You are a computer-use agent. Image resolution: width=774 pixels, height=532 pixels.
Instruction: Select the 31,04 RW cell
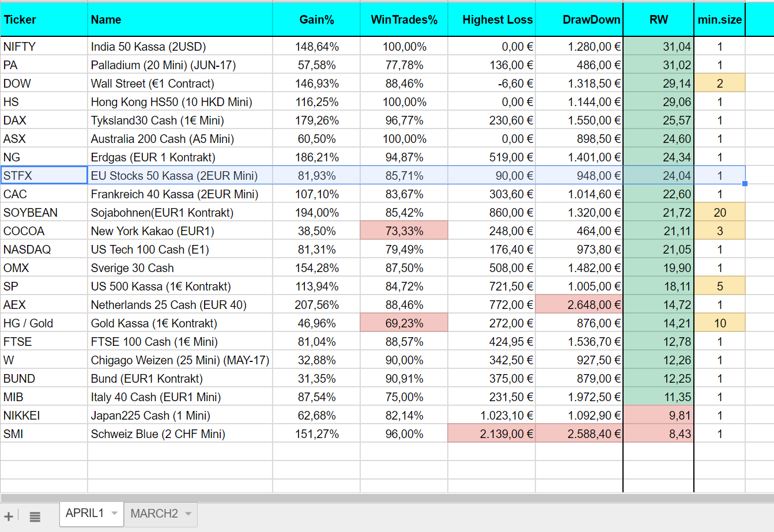point(658,47)
